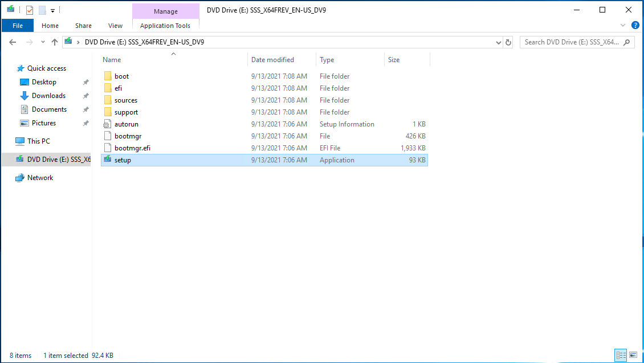Refresh the DVD Drive folder view
Viewport: 644px width, 363px height.
pyautogui.click(x=508, y=42)
